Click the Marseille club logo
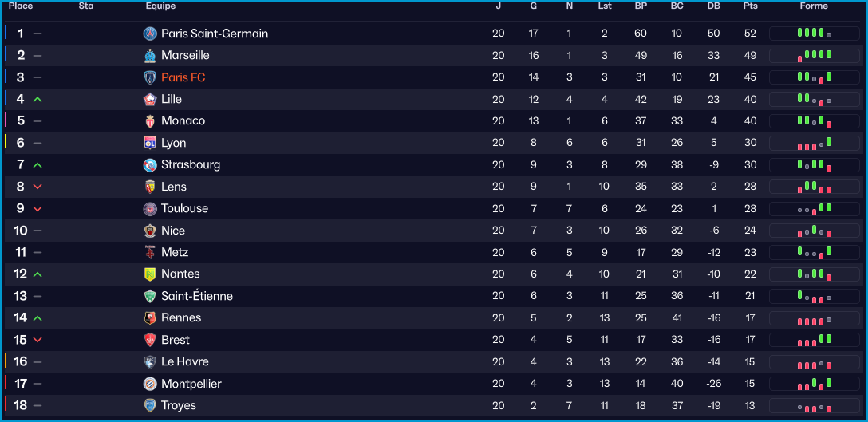Viewport: 868px width, 422px height. [x=150, y=56]
